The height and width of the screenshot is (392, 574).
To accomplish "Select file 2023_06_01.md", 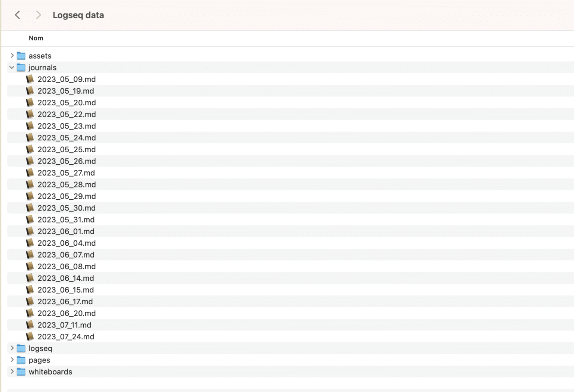I will point(66,231).
